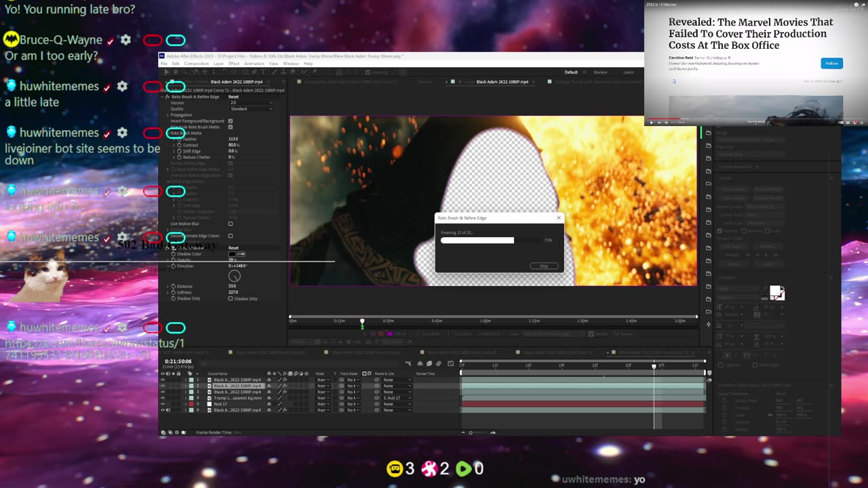This screenshot has width=868, height=488.
Task: Toggle the Roto Brush & Refine Edge fx icon
Action: pyautogui.click(x=167, y=97)
